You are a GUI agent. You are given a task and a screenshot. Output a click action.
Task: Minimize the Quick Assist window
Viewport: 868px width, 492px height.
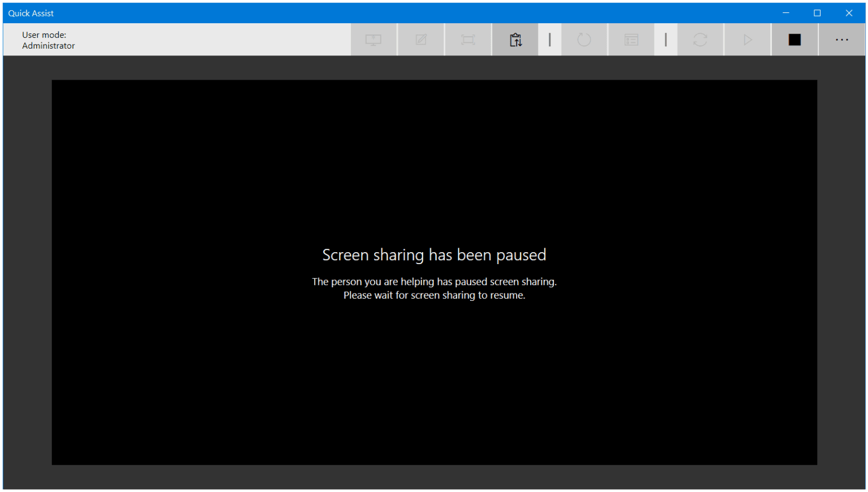(x=785, y=12)
